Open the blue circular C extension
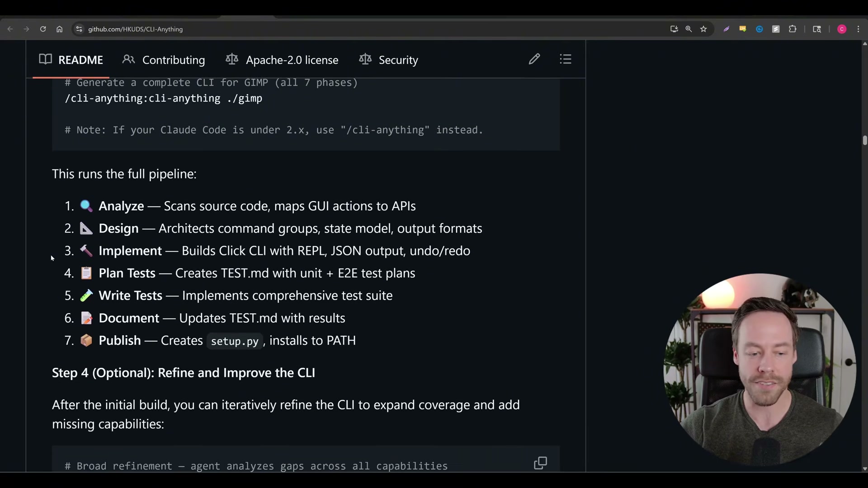This screenshot has width=868, height=488. point(759,29)
